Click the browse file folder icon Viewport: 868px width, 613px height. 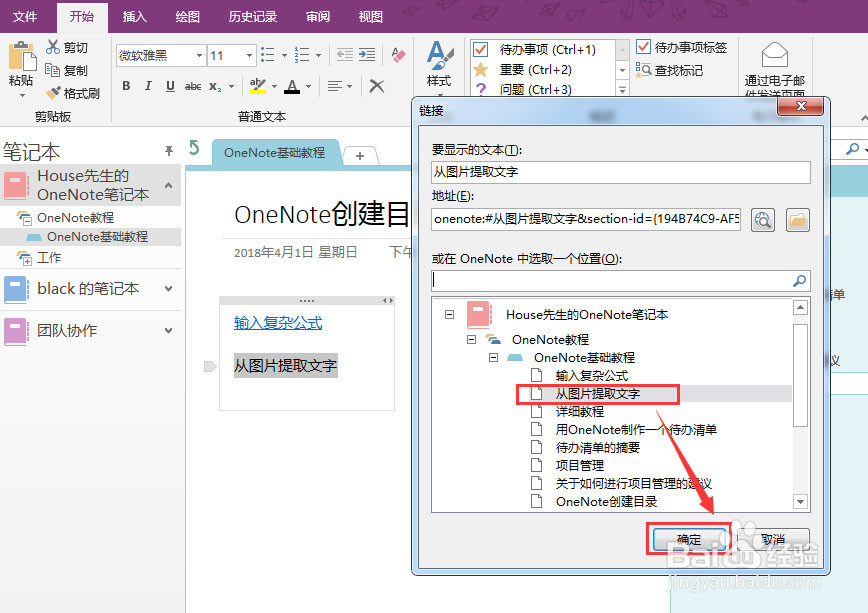click(x=797, y=220)
